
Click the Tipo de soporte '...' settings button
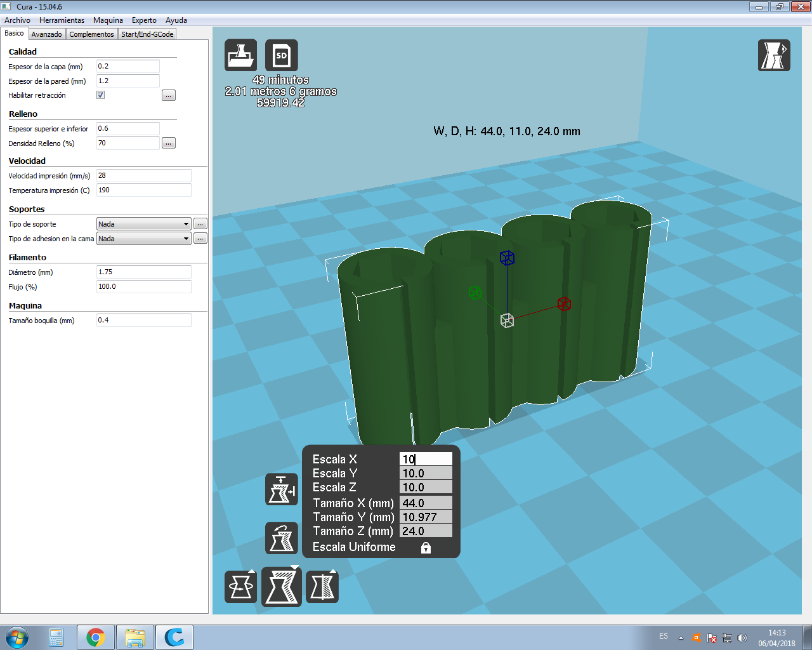(200, 224)
